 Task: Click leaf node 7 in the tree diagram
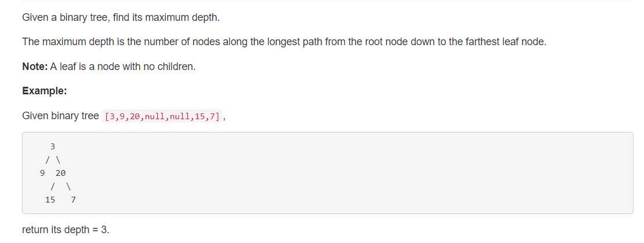click(73, 200)
